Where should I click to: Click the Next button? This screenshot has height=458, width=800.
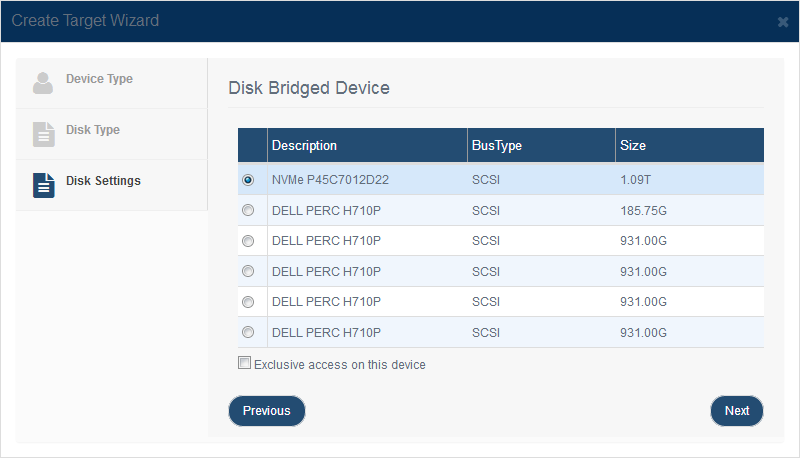(x=737, y=411)
